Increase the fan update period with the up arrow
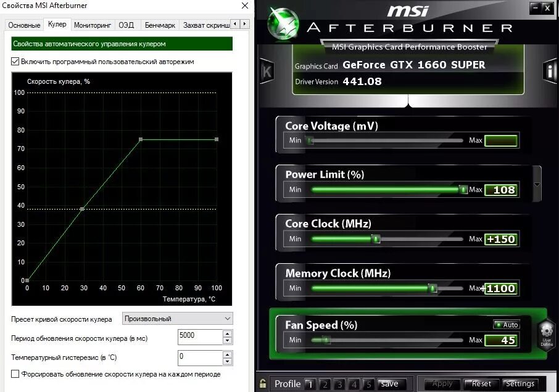The width and height of the screenshot is (559, 392). pos(228,333)
